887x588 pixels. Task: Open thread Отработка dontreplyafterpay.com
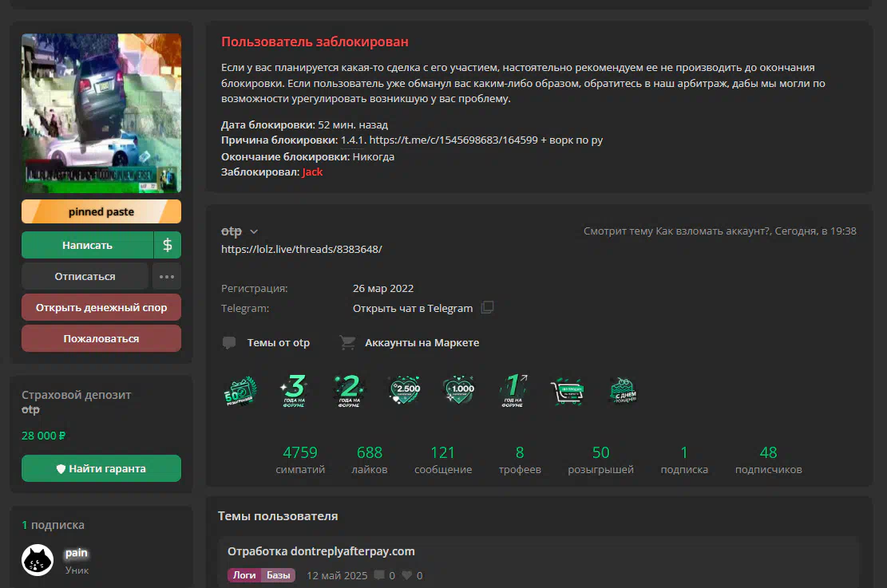point(321,551)
